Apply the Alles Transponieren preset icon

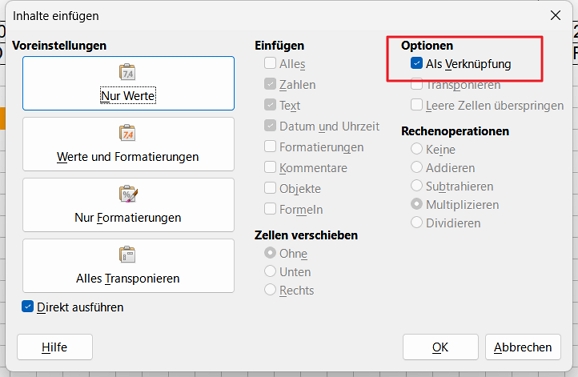click(x=127, y=254)
